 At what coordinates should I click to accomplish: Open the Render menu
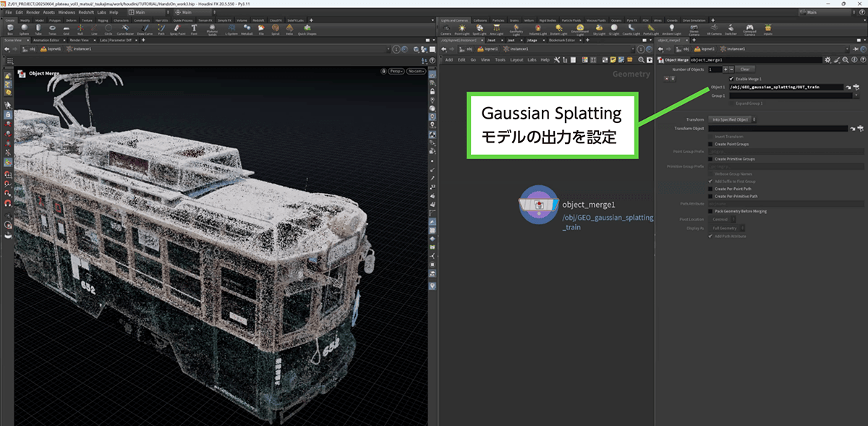tap(33, 12)
